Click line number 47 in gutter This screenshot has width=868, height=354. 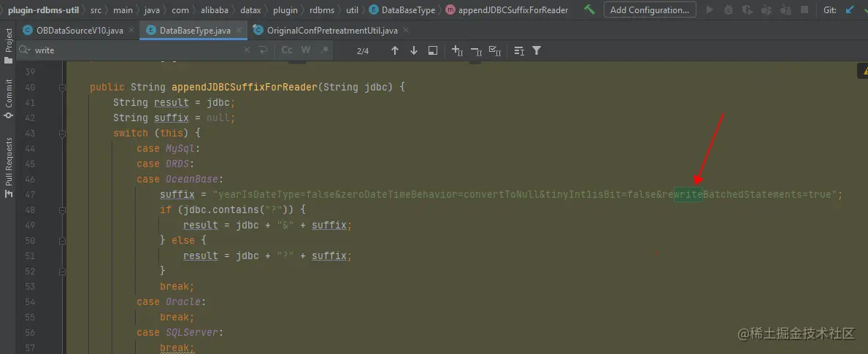pyautogui.click(x=30, y=195)
